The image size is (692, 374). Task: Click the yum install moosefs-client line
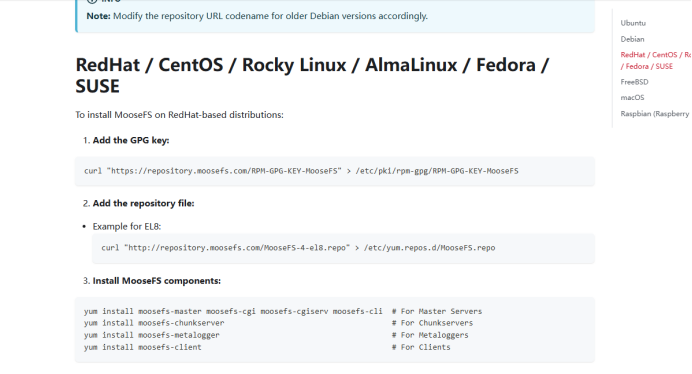(143, 347)
